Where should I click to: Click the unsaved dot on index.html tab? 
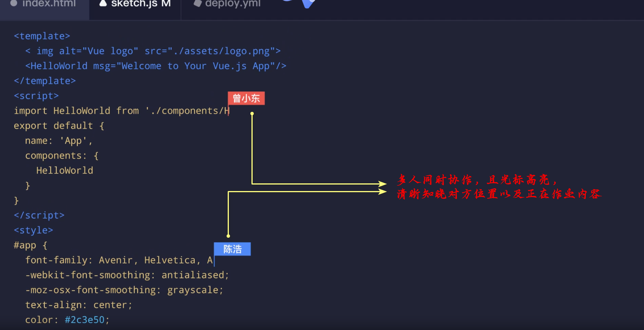pyautogui.click(x=14, y=3)
